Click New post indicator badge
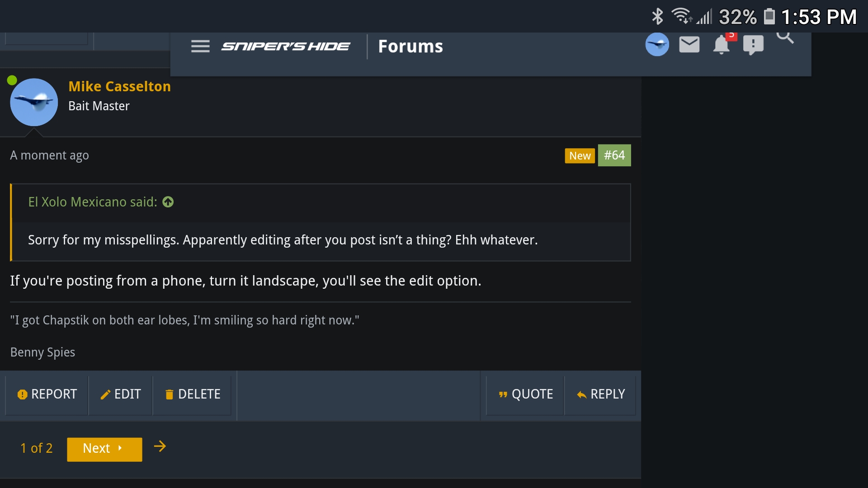 point(580,155)
